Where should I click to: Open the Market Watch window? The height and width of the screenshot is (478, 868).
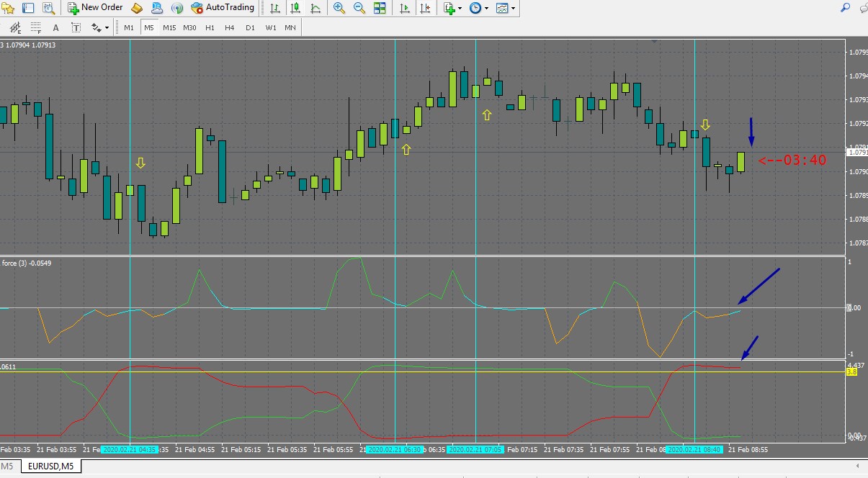[28, 8]
